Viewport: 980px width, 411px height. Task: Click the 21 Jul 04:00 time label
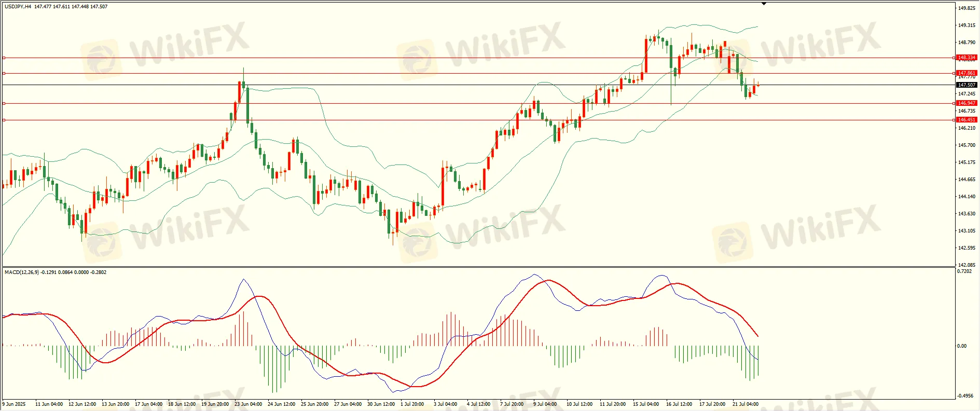[746, 404]
